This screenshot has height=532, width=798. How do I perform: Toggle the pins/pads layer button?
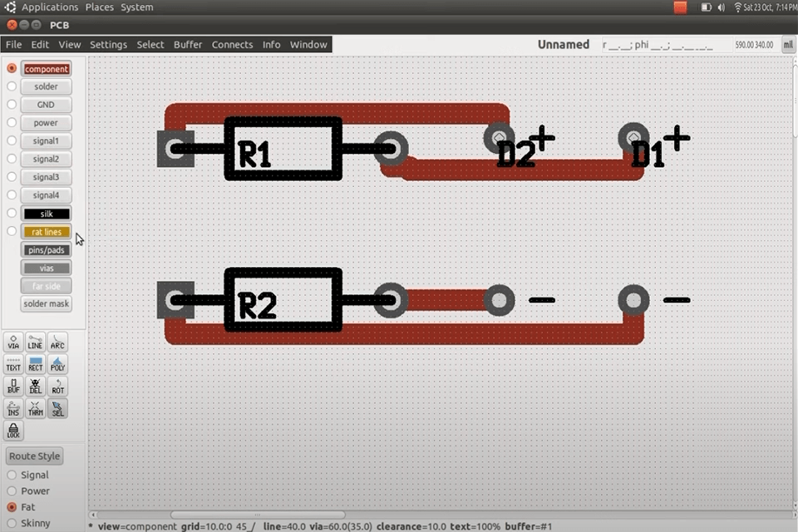pos(47,249)
